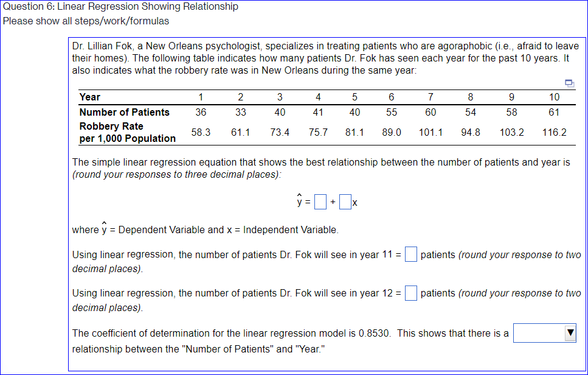Click the robbery rate value 116.2
Image resolution: width=588 pixels, height=375 pixels.
[554, 132]
